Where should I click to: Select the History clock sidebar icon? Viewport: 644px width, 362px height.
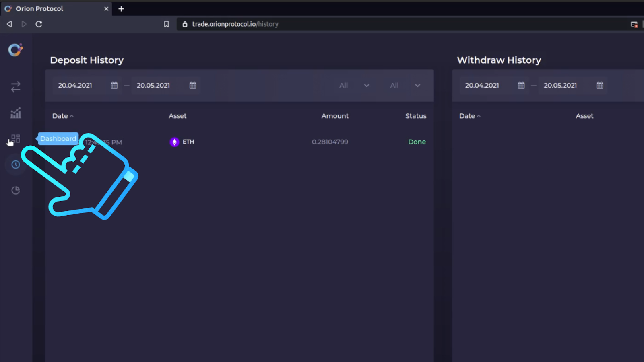click(16, 165)
